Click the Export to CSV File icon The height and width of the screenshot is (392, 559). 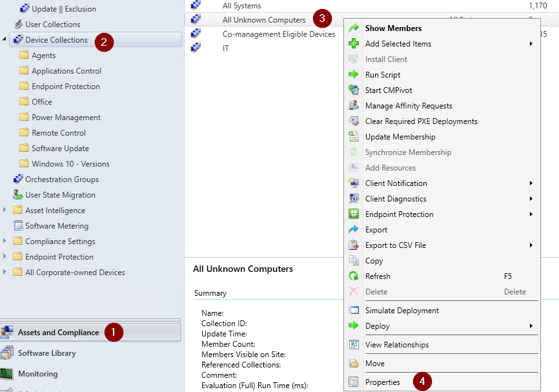[353, 245]
